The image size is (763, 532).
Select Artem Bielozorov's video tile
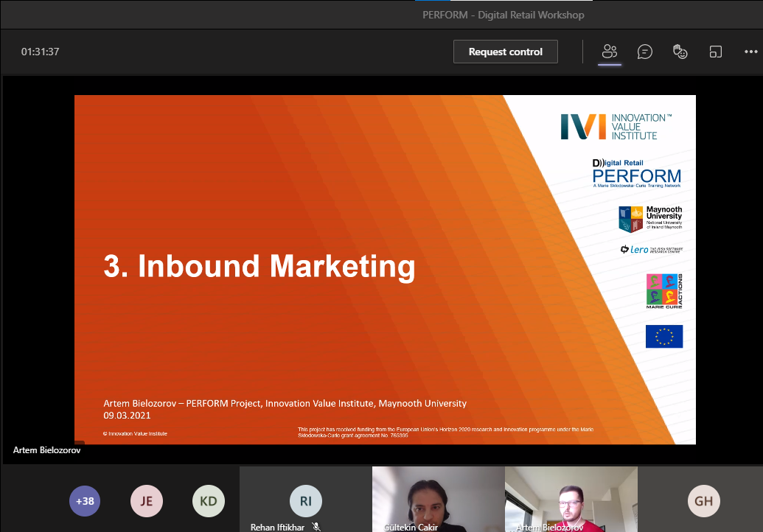[571, 500]
